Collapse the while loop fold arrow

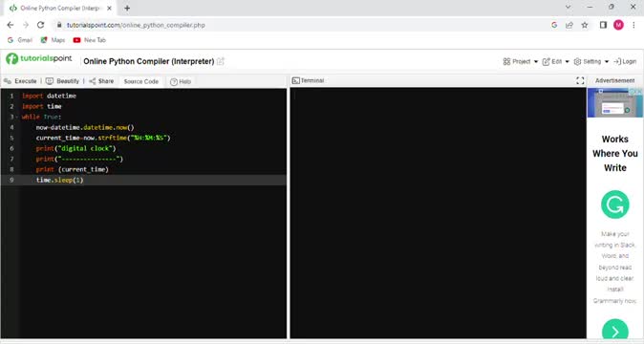(17, 117)
